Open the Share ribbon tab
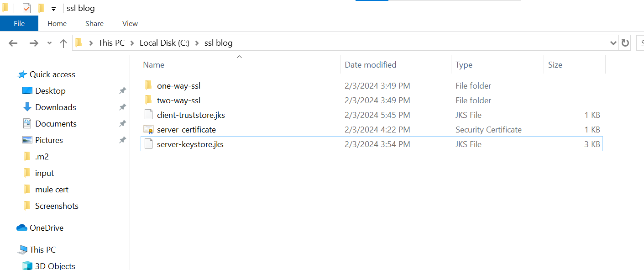644x270 pixels. coord(94,23)
